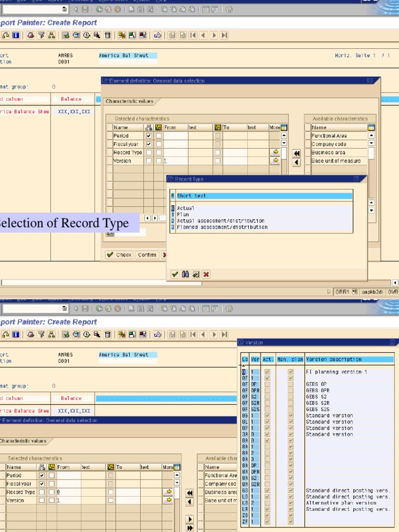Screen dimensions: 399x532
Task: Open Characteristic values tab in upper dialog
Action: tap(129, 101)
